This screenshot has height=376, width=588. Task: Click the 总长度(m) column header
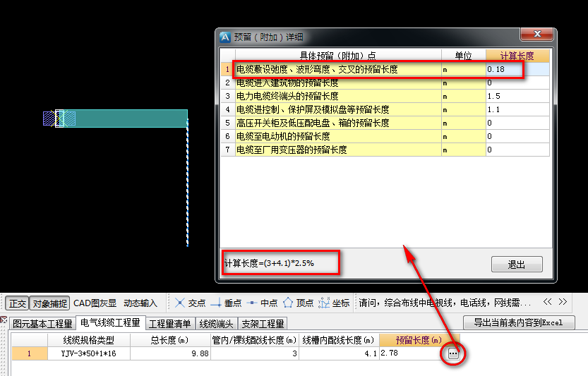(170, 341)
